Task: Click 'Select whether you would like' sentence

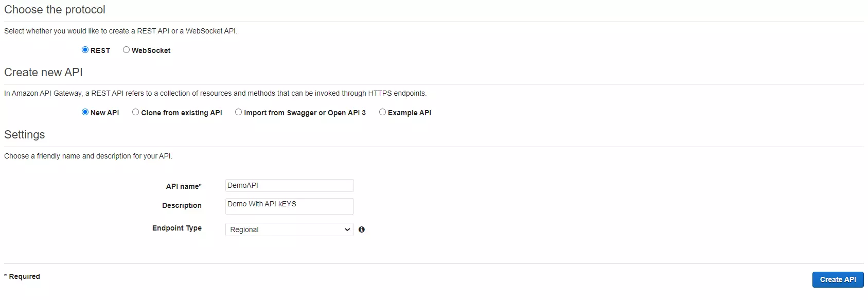Action: coord(120,31)
